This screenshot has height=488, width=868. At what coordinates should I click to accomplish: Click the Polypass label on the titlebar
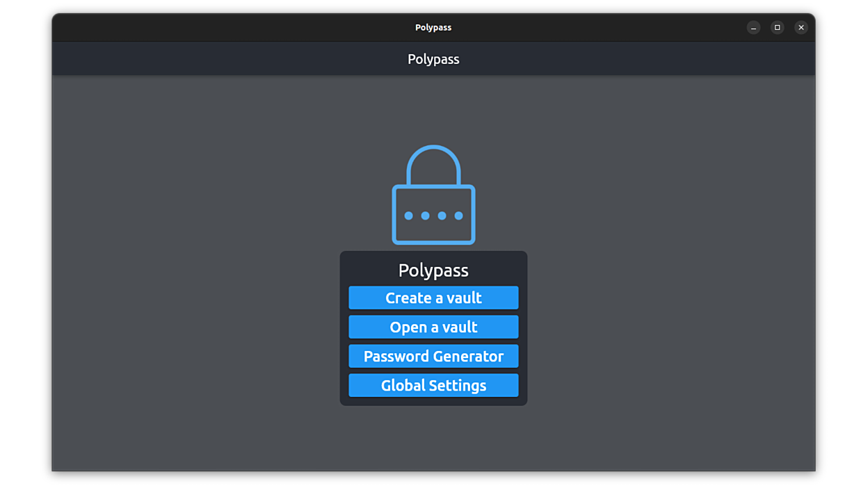tap(433, 27)
